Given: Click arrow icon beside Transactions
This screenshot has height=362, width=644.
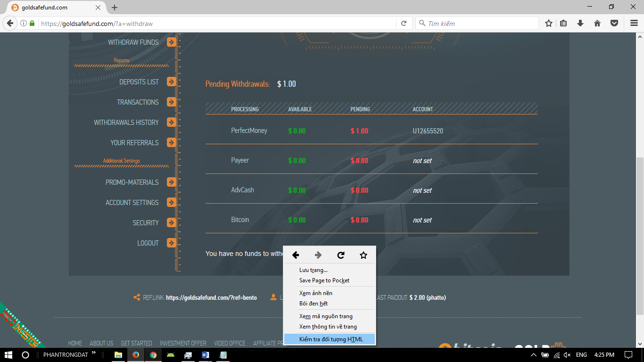Looking at the screenshot, I should click(x=172, y=102).
